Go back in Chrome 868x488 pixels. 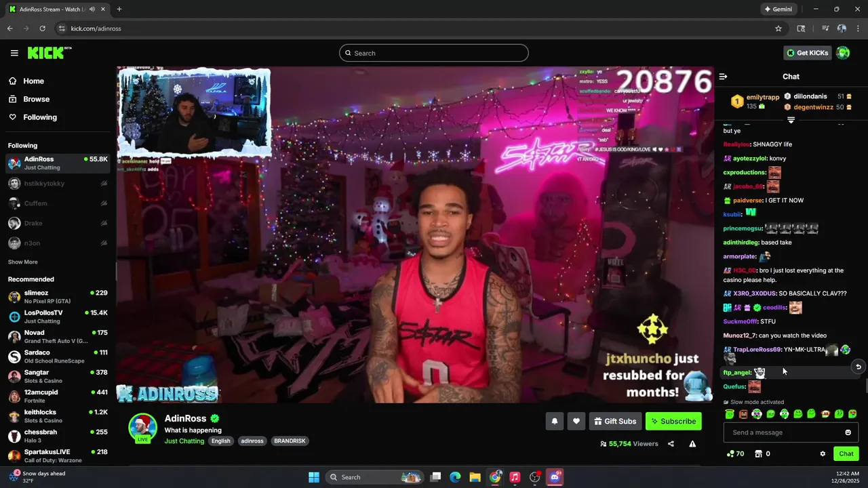(x=9, y=28)
